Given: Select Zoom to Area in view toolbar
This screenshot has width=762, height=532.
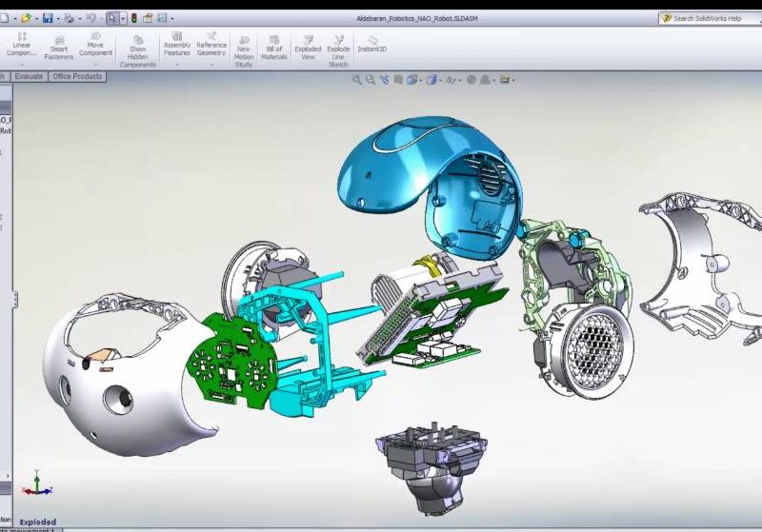Looking at the screenshot, I should tap(371, 80).
